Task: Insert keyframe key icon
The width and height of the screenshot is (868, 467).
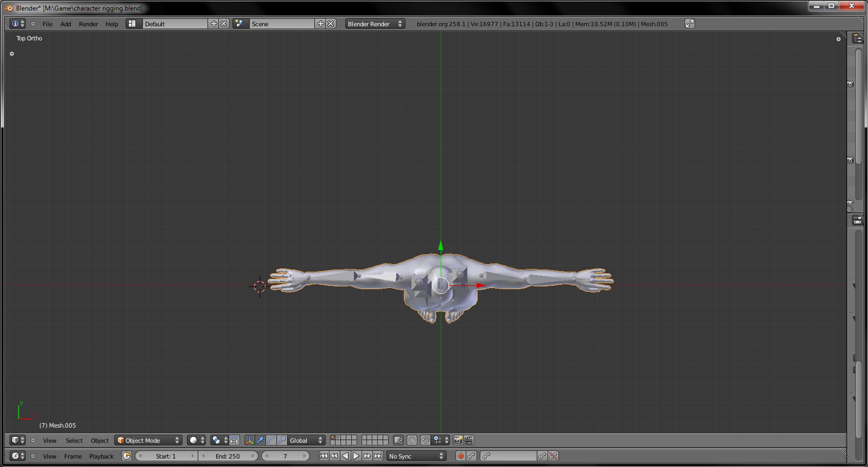Action: [x=542, y=456]
